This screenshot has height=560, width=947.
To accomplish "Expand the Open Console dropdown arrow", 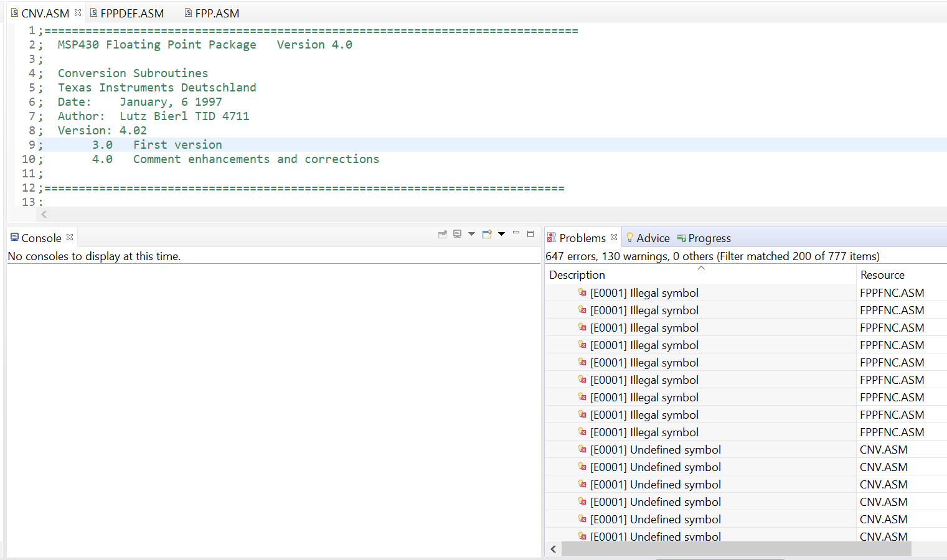I will (501, 235).
